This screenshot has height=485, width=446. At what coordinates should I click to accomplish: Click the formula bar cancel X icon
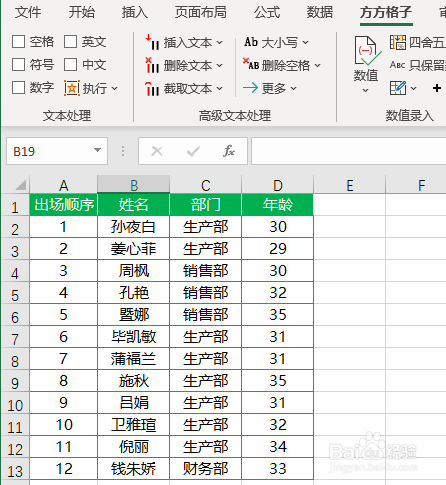tap(157, 151)
